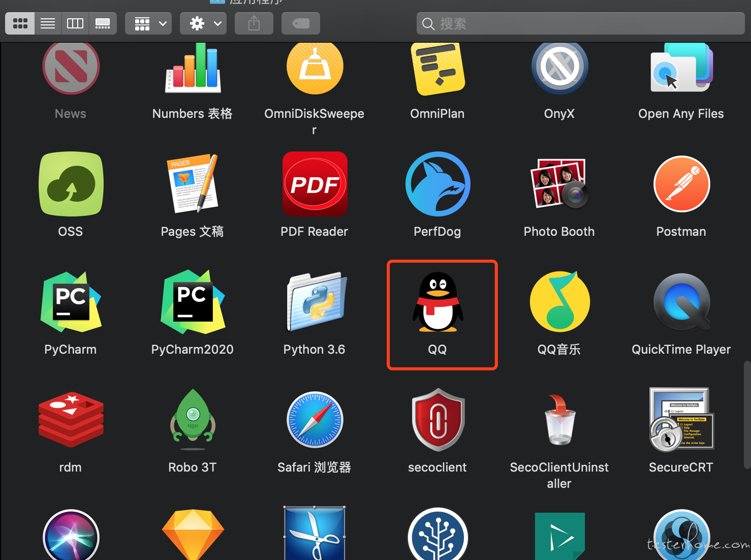The width and height of the screenshot is (751, 560).
Task: Select the Siri app icon
Action: click(x=71, y=535)
